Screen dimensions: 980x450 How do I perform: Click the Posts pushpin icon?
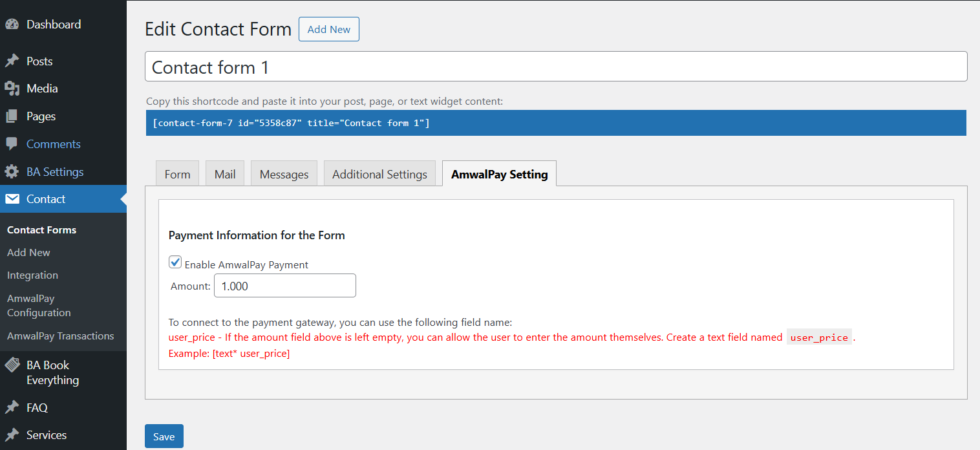click(12, 61)
